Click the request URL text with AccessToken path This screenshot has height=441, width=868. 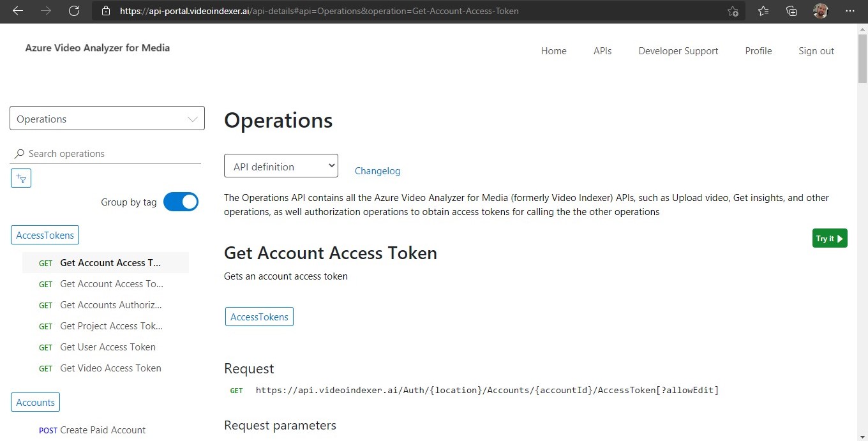(x=487, y=390)
